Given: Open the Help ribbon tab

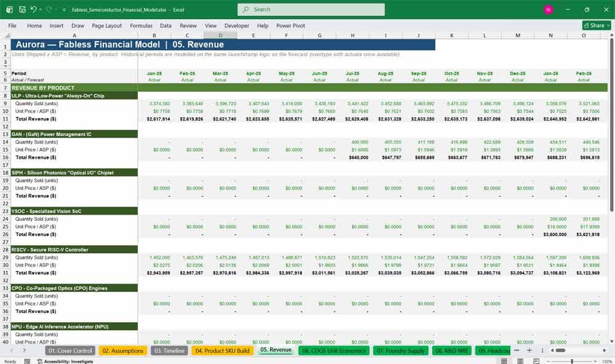Looking at the screenshot, I should 263,25.
